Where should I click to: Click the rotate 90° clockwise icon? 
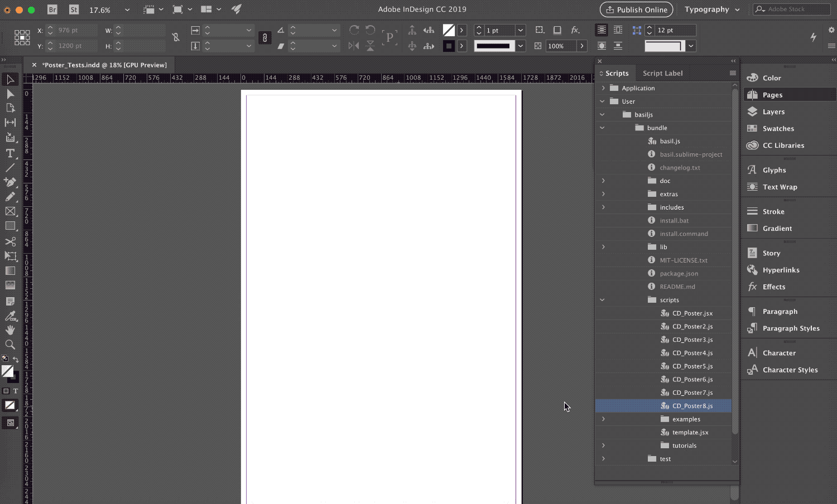[354, 30]
